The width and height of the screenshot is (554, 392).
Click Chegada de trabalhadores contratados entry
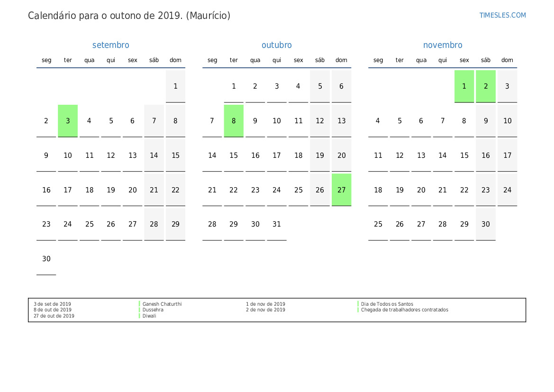[x=405, y=310]
